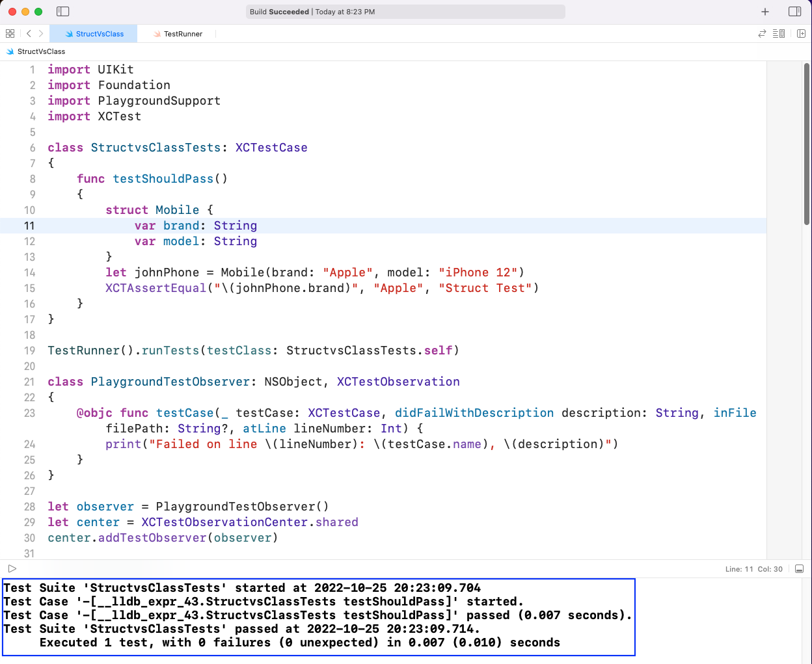Click the '@objc' attribute
The image size is (812, 664).
click(x=94, y=413)
